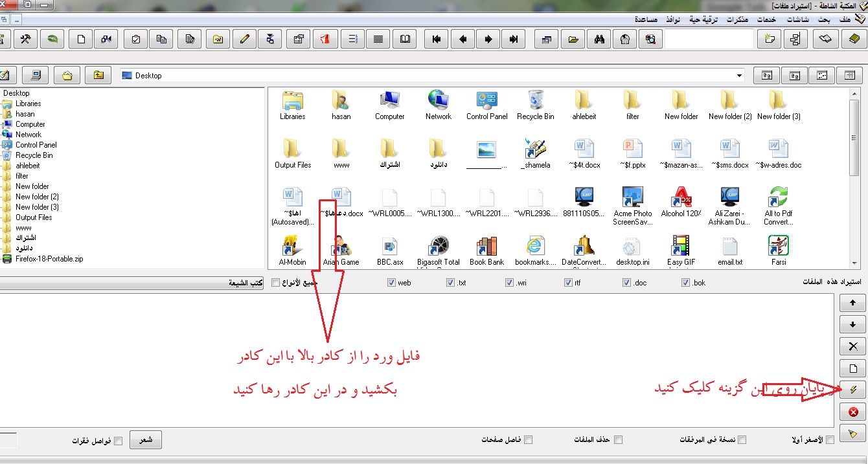Open the نوافذ menu

pos(672,20)
